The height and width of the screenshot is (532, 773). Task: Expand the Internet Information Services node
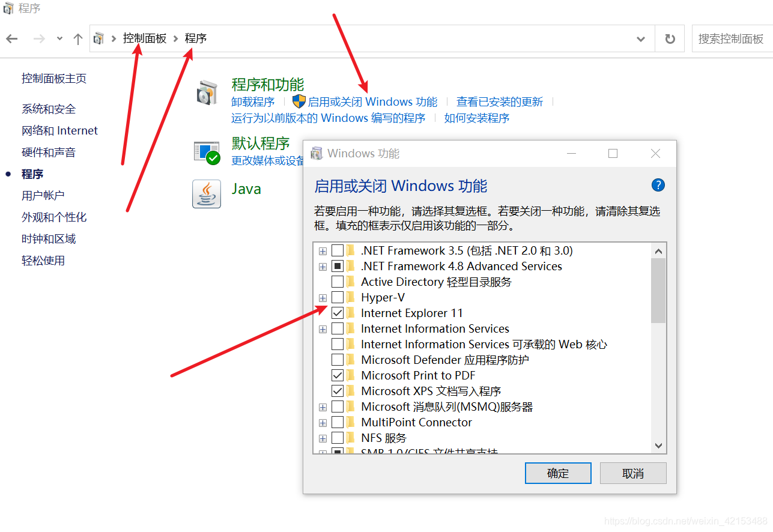coord(323,329)
